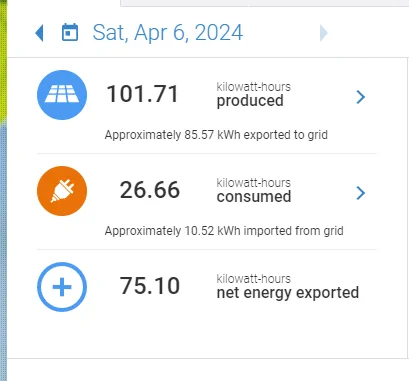Open the calendar date picker icon

tap(70, 32)
